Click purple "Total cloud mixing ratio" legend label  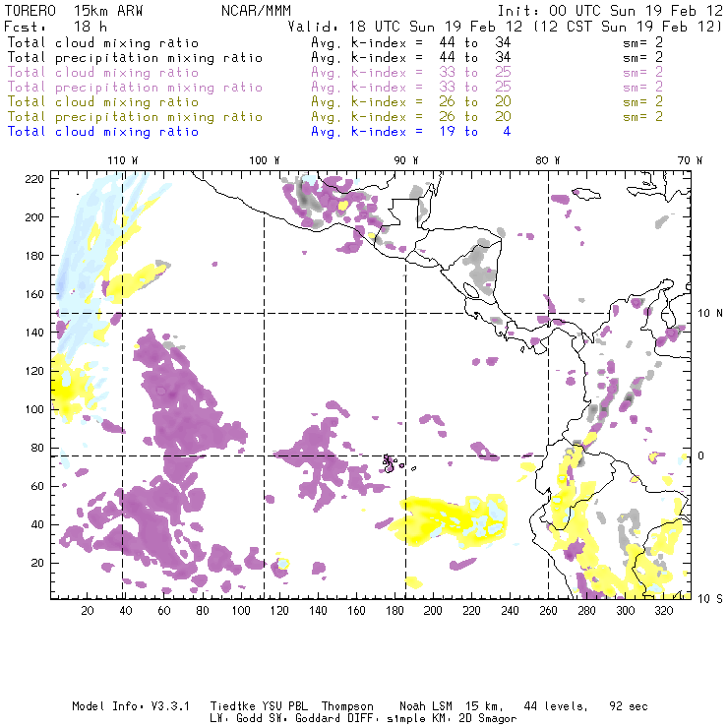point(103,73)
